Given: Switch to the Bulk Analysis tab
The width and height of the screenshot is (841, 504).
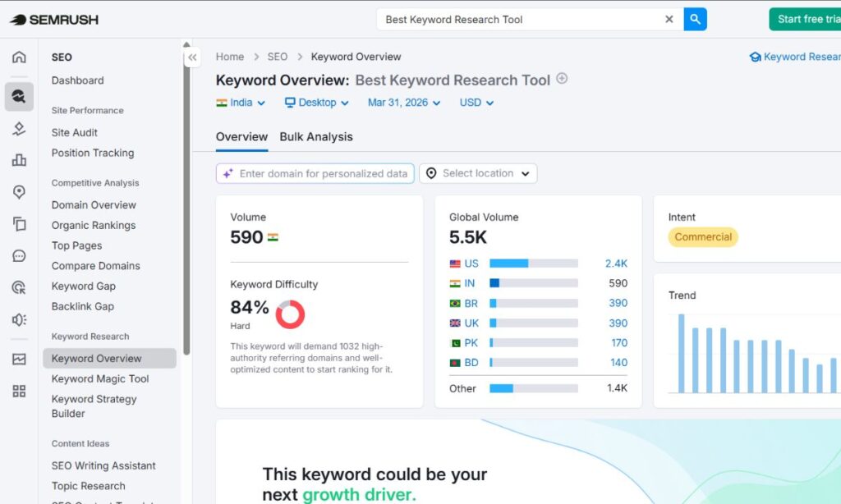Looking at the screenshot, I should click(x=316, y=137).
